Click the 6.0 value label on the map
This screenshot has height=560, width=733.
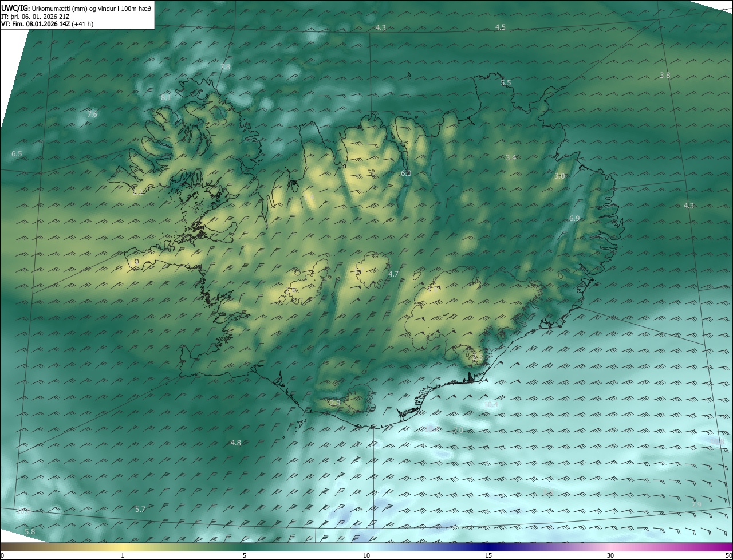pyautogui.click(x=406, y=173)
